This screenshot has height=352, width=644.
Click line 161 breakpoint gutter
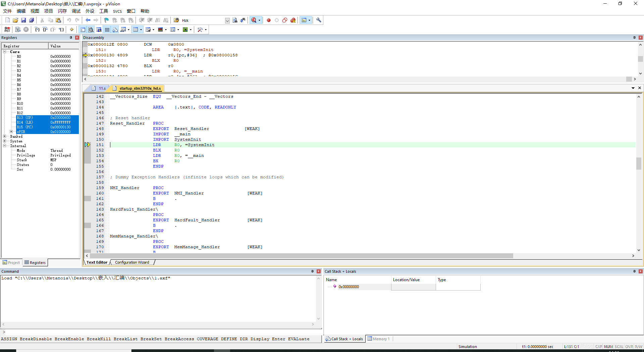pyautogui.click(x=88, y=199)
